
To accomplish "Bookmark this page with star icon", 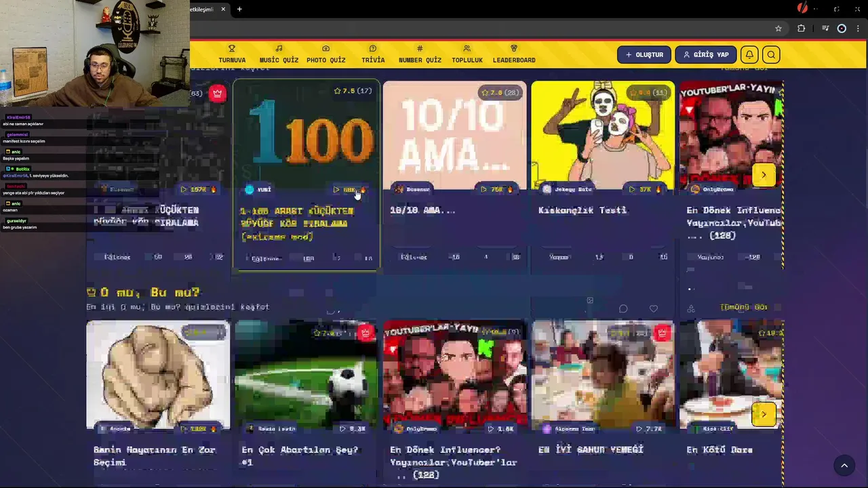I will (778, 28).
